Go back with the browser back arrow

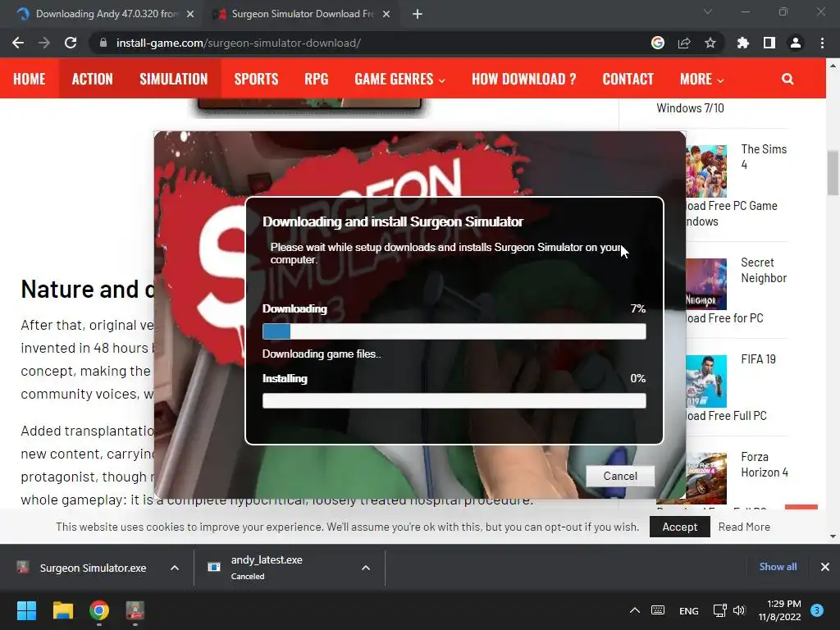18,43
